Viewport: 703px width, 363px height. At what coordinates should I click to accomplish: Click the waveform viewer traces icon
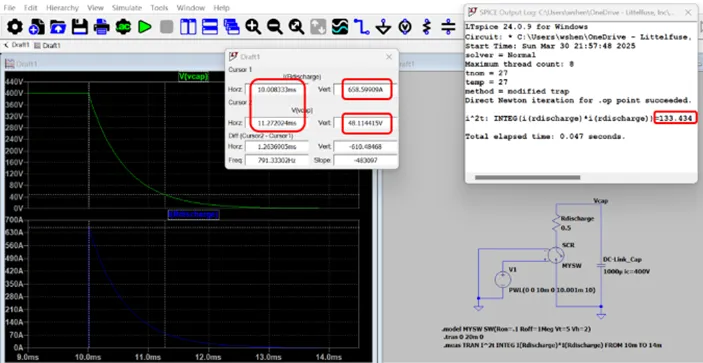pyautogui.click(x=340, y=27)
